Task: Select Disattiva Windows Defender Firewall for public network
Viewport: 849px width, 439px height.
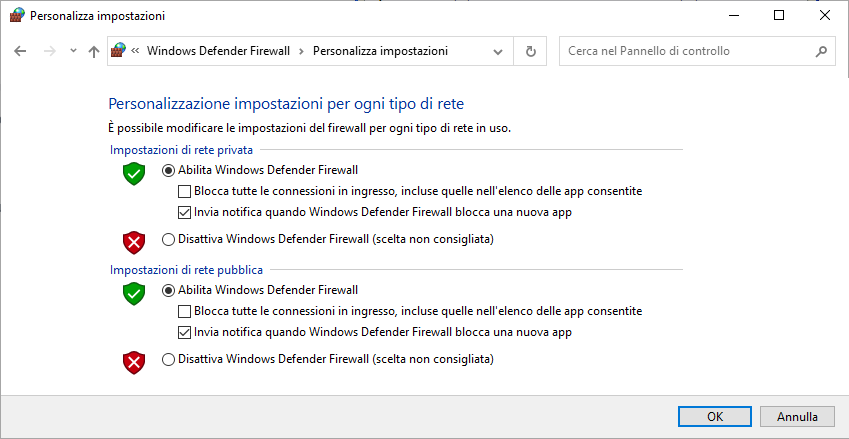Action: 168,359
